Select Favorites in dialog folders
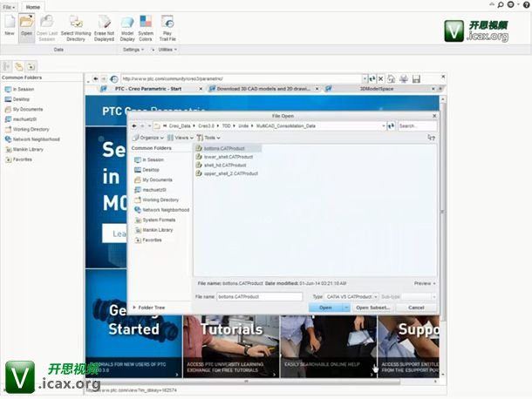Screen dimensions: 532x399 148,240
